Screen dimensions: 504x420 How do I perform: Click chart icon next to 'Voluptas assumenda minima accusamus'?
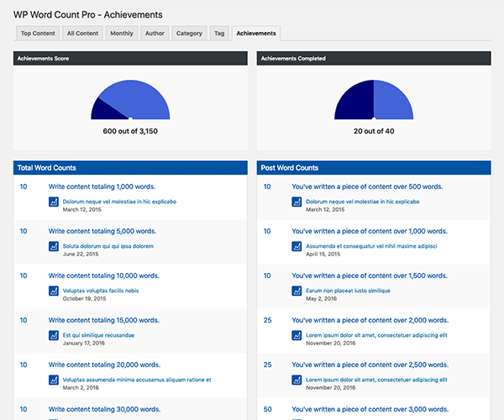point(54,380)
